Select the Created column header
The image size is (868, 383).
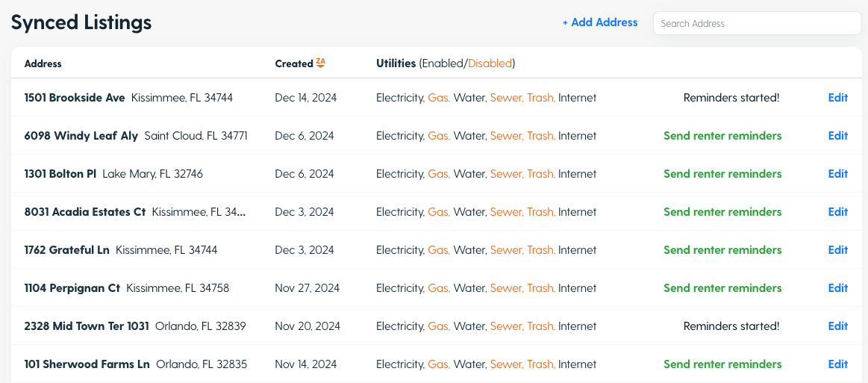pyautogui.click(x=294, y=63)
